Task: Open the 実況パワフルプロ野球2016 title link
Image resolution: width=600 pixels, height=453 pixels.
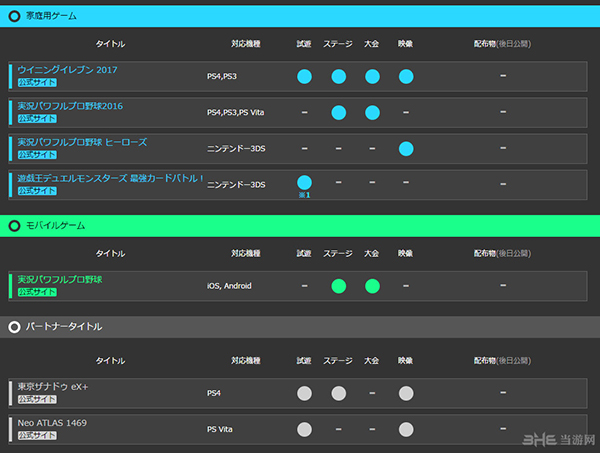Action: (70, 106)
